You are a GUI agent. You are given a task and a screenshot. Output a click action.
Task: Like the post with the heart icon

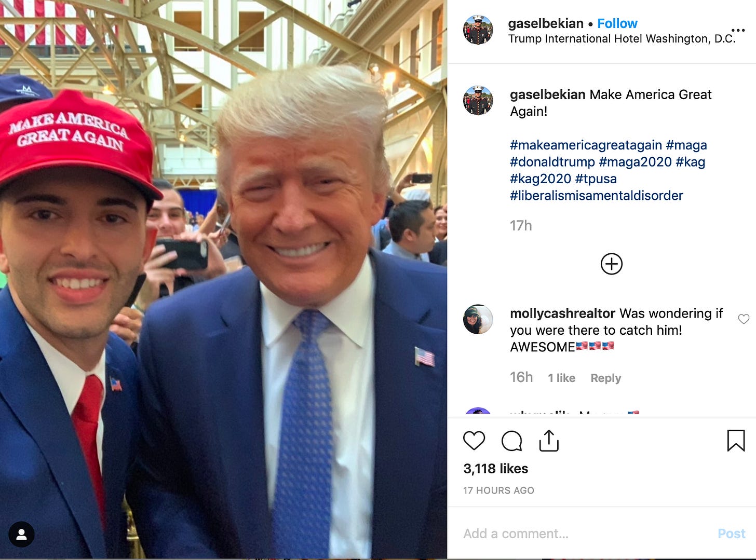coord(474,441)
